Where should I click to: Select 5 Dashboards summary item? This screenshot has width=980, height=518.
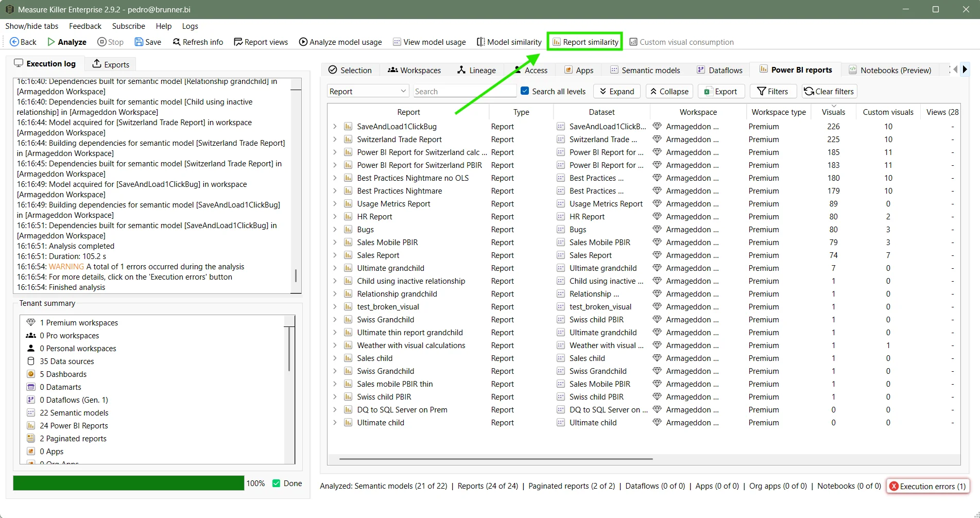pyautogui.click(x=63, y=374)
